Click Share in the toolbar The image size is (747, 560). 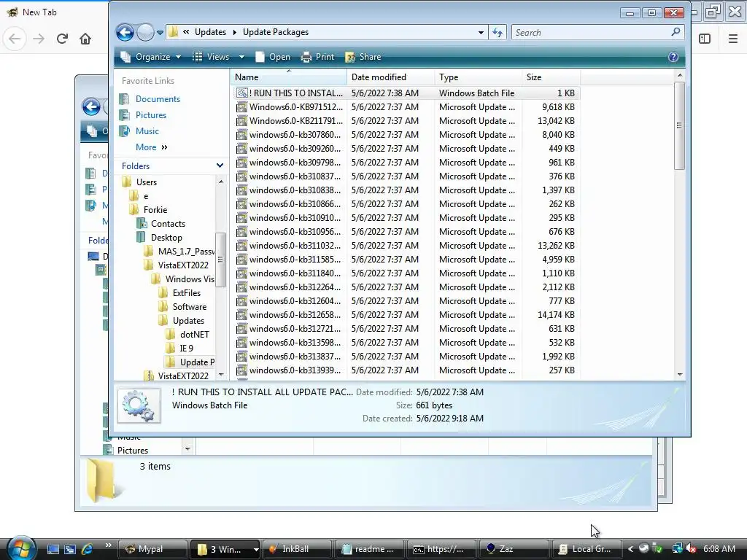pyautogui.click(x=363, y=57)
